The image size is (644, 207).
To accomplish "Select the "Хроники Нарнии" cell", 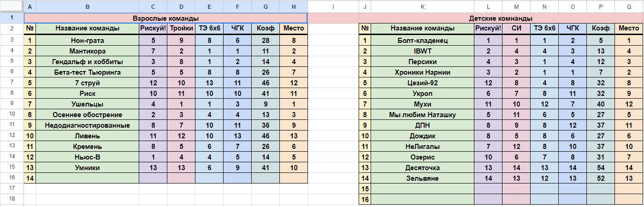I will coord(422,72).
